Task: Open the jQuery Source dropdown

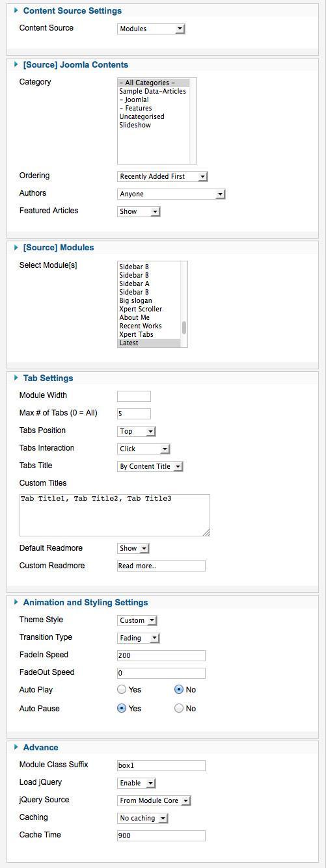Action: point(154,800)
